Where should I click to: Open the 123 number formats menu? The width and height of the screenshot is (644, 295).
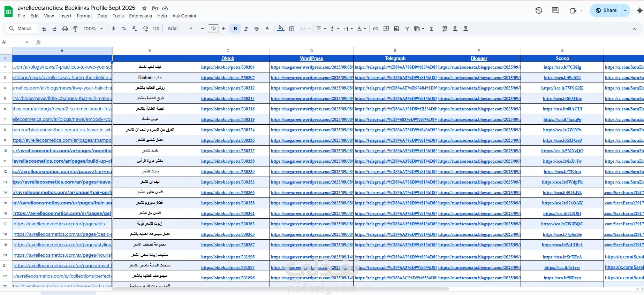tap(156, 29)
